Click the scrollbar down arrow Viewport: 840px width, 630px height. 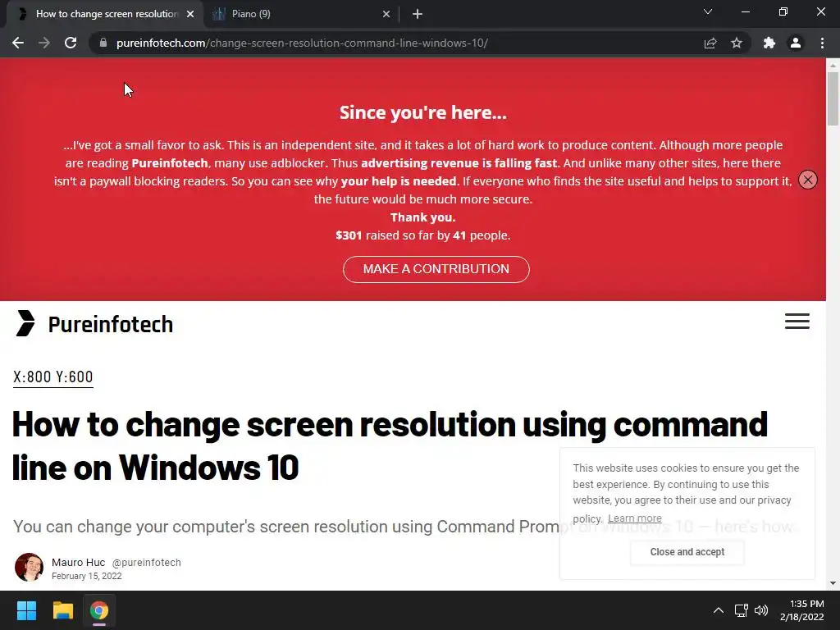click(x=833, y=583)
